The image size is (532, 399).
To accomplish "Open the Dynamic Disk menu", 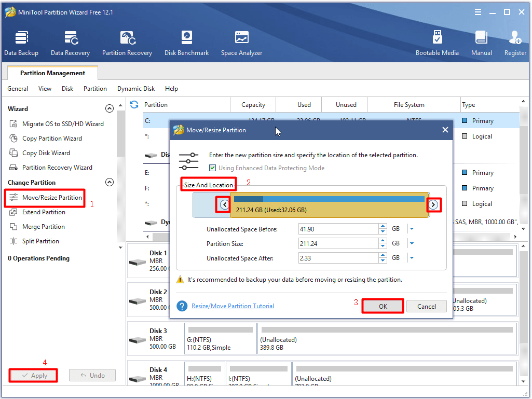I will click(136, 89).
